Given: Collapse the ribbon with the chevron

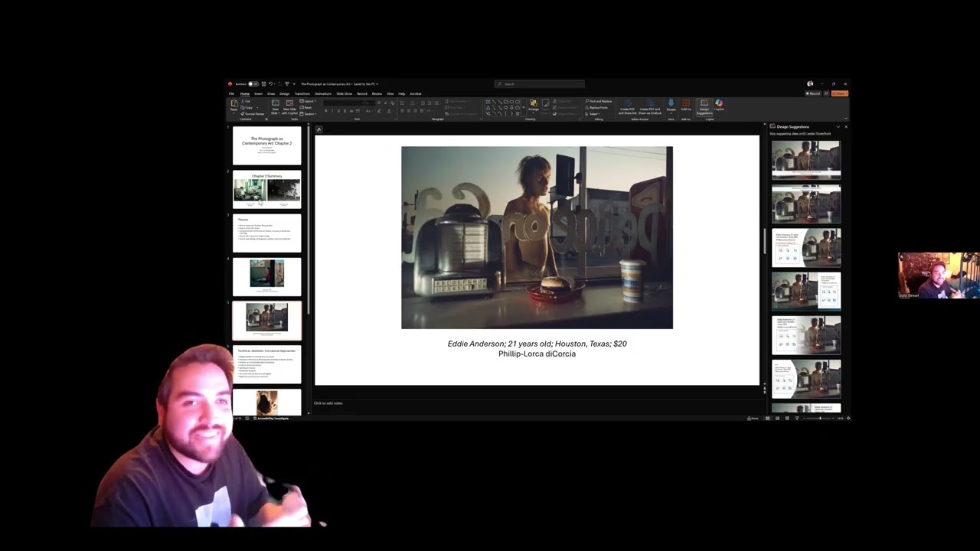Looking at the screenshot, I should click(x=845, y=118).
